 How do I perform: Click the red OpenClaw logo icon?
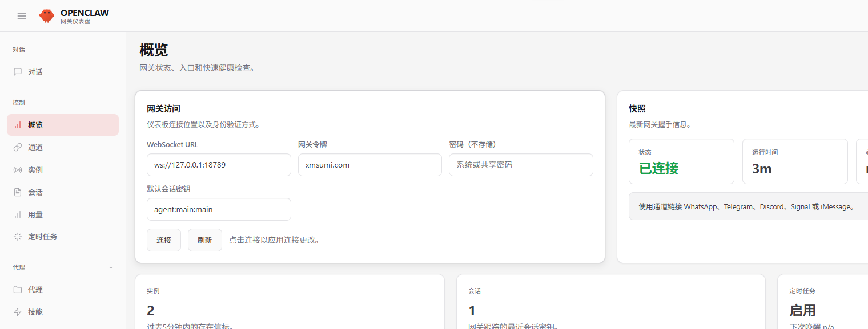pos(47,16)
